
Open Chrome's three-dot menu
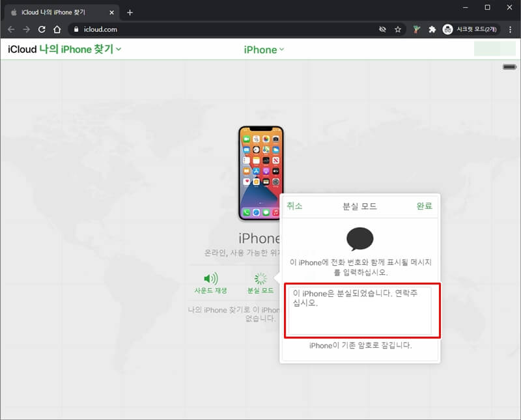510,29
